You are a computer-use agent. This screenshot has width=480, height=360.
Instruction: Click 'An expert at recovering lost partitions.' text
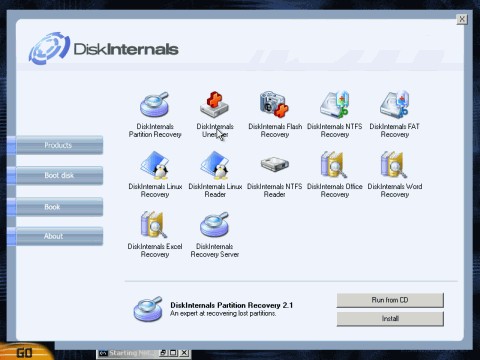tap(223, 314)
